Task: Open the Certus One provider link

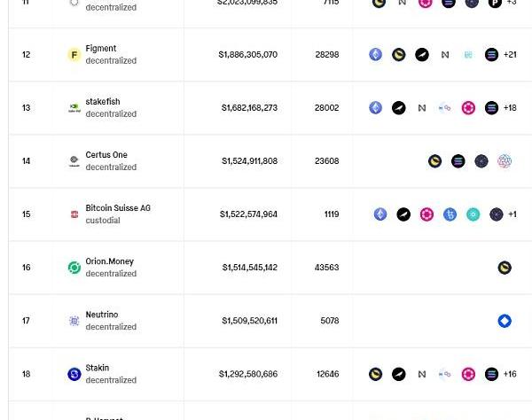Action: coord(106,155)
